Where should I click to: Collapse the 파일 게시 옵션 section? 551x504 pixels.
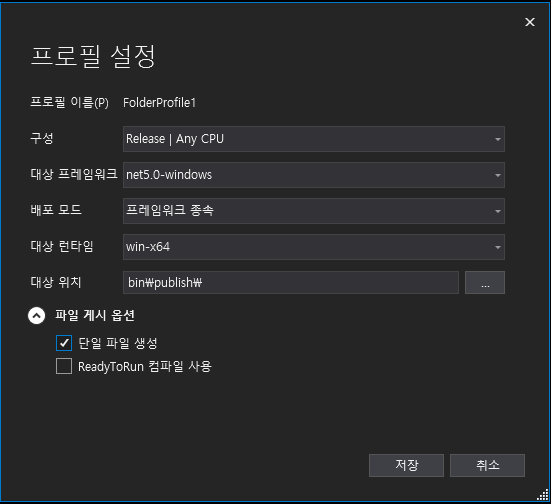[37, 316]
